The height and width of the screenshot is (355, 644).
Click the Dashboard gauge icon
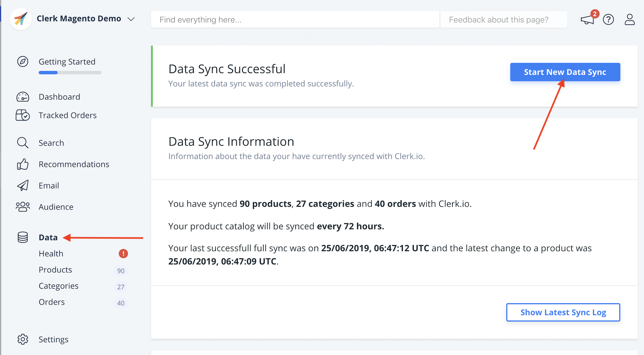tap(23, 97)
